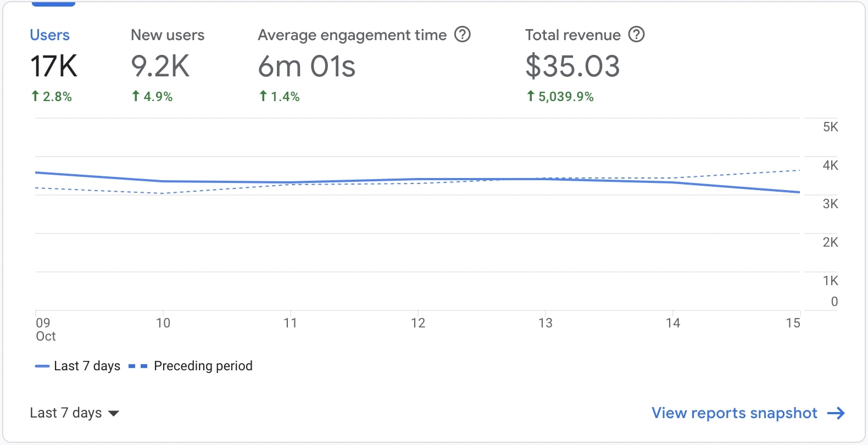This screenshot has height=445, width=868.
Task: Open help icon next to Average engagement time
Action: point(463,35)
